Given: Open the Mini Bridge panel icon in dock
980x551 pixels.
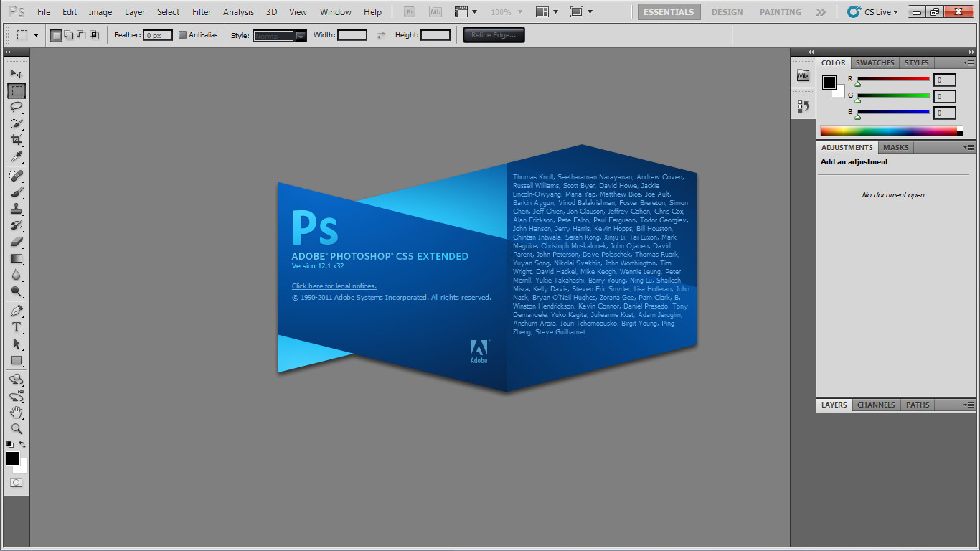Looking at the screenshot, I should click(804, 75).
